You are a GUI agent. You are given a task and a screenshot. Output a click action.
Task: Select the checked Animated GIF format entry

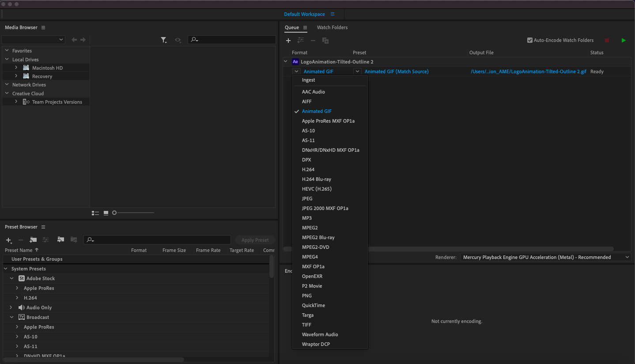pyautogui.click(x=316, y=111)
